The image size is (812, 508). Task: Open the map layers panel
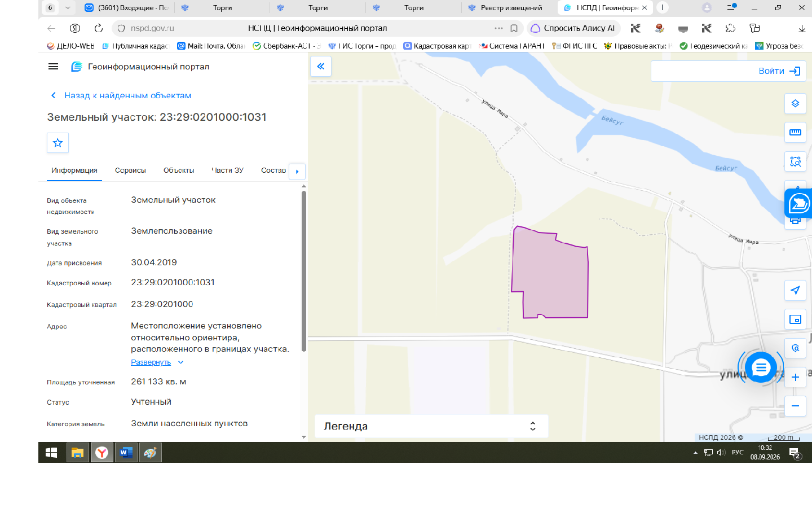795,103
